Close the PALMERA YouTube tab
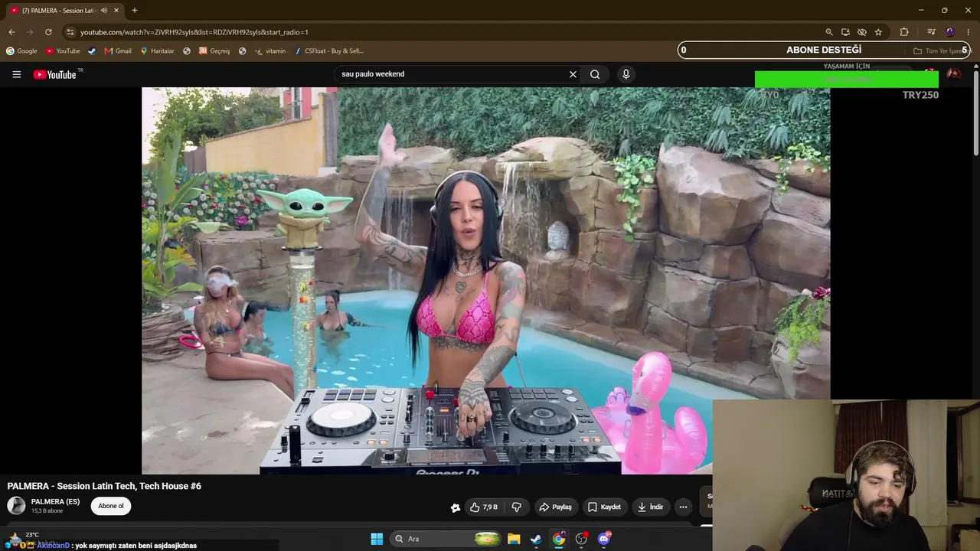The width and height of the screenshot is (980, 551). (116, 11)
